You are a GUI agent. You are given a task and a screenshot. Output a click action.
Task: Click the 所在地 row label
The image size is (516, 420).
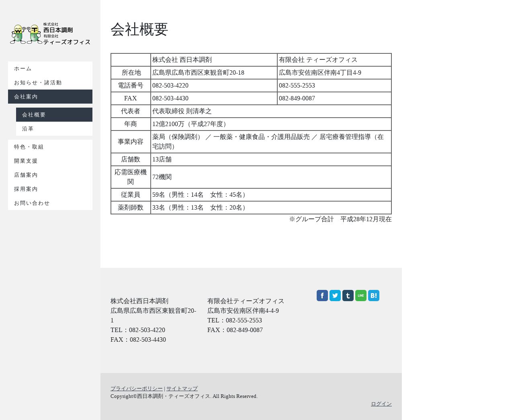(131, 73)
